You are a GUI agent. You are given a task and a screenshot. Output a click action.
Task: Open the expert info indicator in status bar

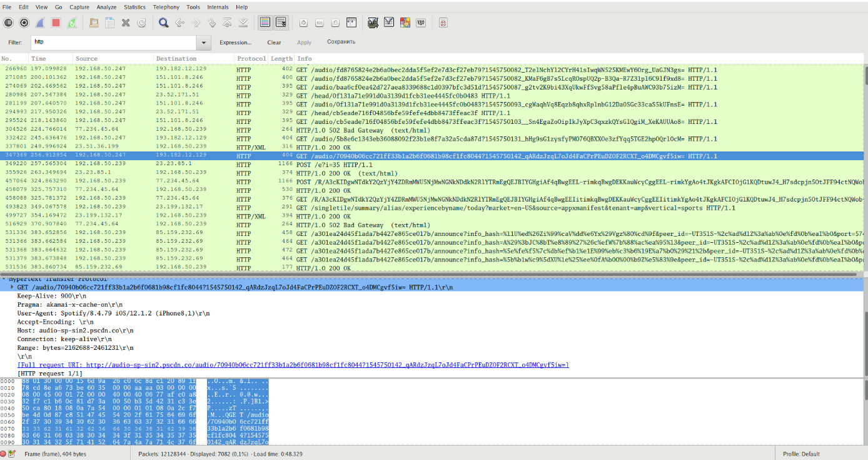tap(4, 454)
